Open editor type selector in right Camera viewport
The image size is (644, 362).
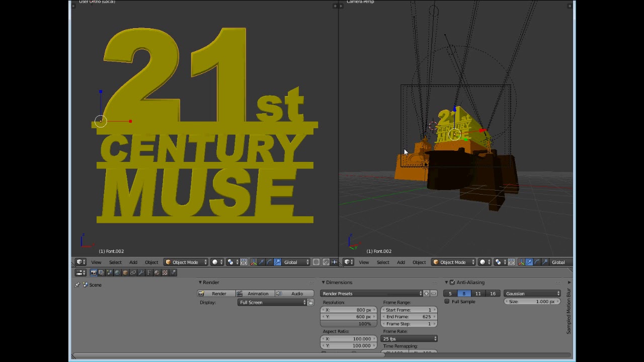(348, 262)
